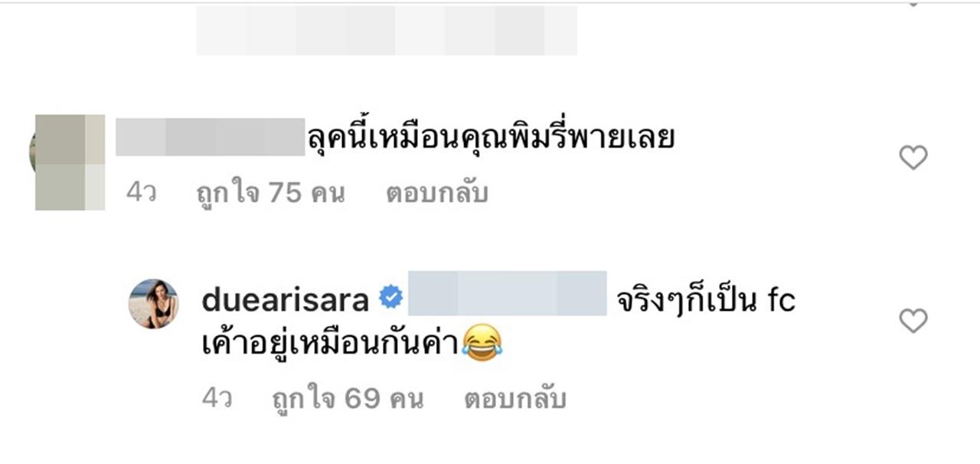This screenshot has width=980, height=464.
Task: Click the 4ว timestamp beside ถูกใจ 69 คน
Action: point(217,399)
